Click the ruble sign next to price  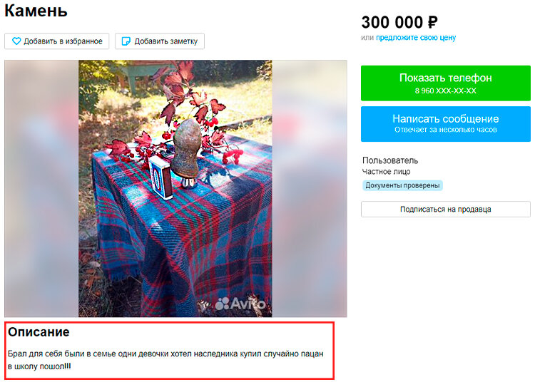pyautogui.click(x=432, y=23)
